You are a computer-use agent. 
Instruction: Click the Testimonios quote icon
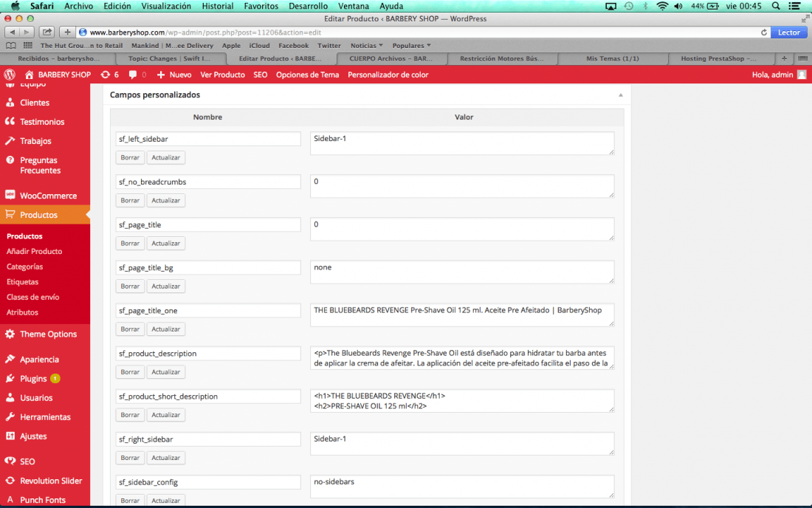10,121
